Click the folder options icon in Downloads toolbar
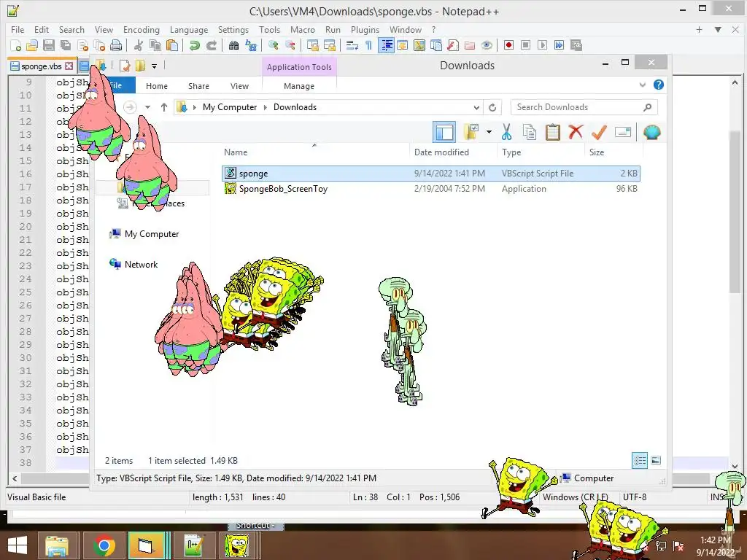The image size is (747, 560). (x=471, y=132)
